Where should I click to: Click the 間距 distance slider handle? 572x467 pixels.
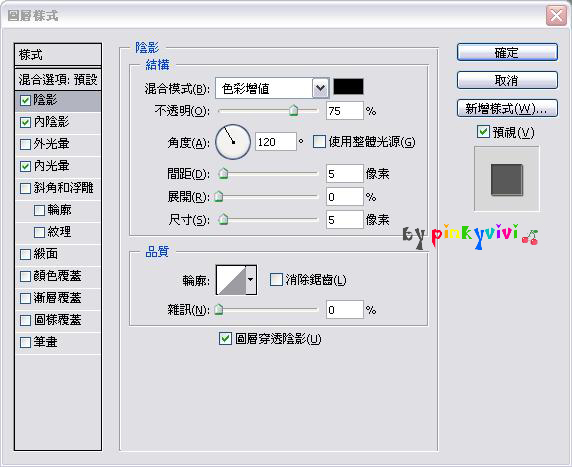click(224, 173)
